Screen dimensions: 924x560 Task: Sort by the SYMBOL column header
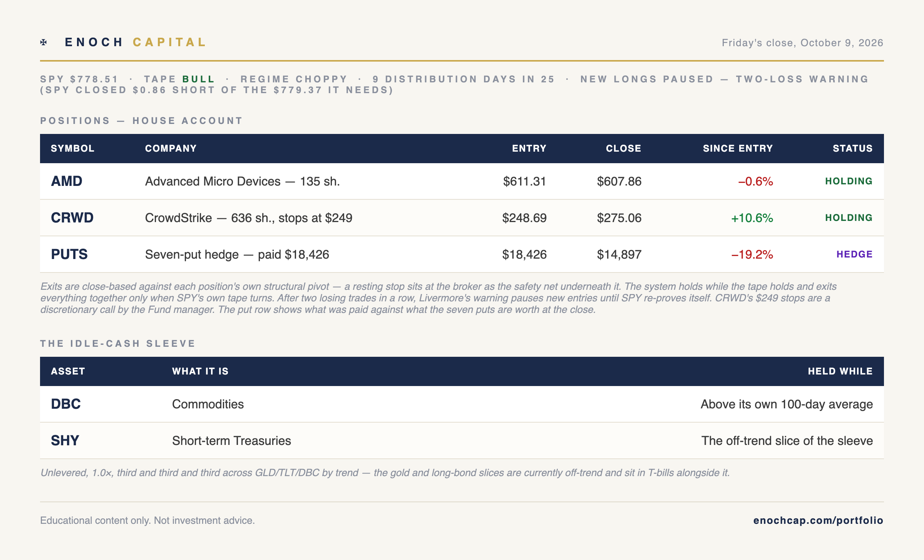click(x=73, y=149)
